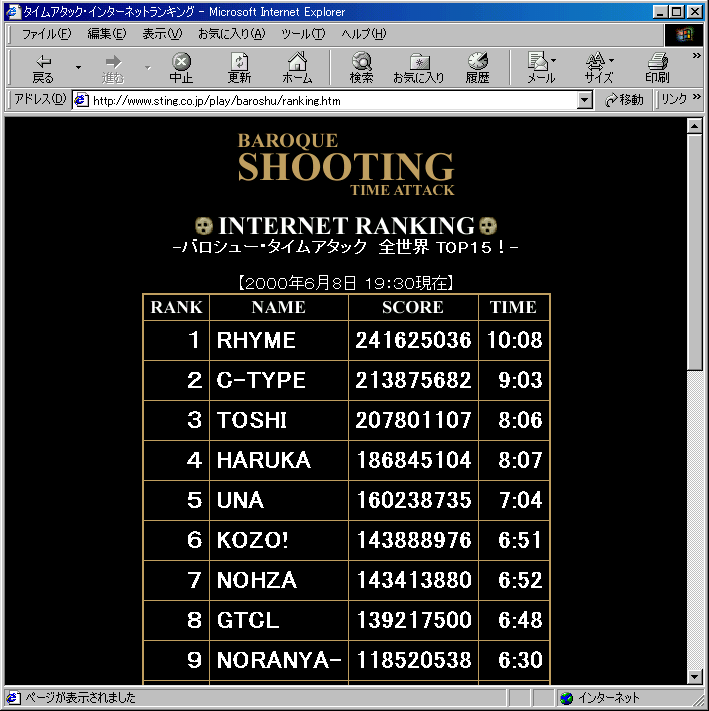This screenshot has height=711, width=709.
Task: Click the name GTCL
Action: [248, 620]
